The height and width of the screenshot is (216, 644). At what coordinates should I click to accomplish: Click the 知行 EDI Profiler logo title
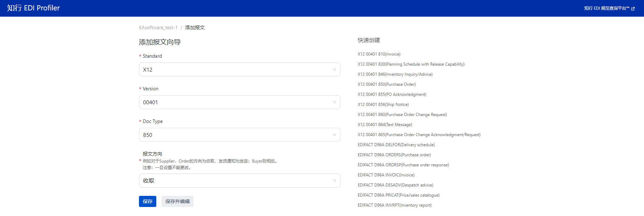pyautogui.click(x=33, y=8)
